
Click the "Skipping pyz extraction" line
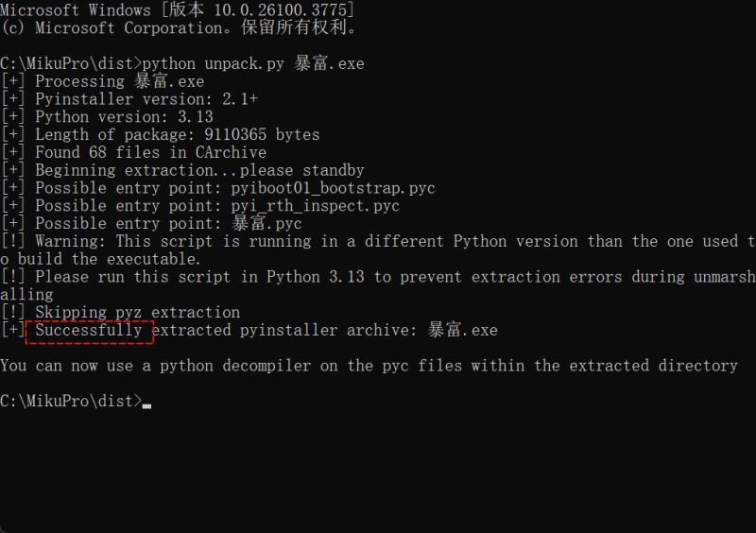tap(137, 312)
